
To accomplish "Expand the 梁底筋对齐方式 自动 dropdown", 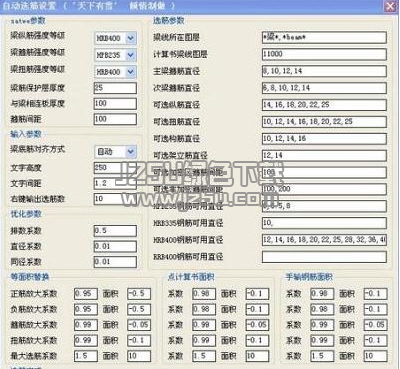I will pos(115,152).
